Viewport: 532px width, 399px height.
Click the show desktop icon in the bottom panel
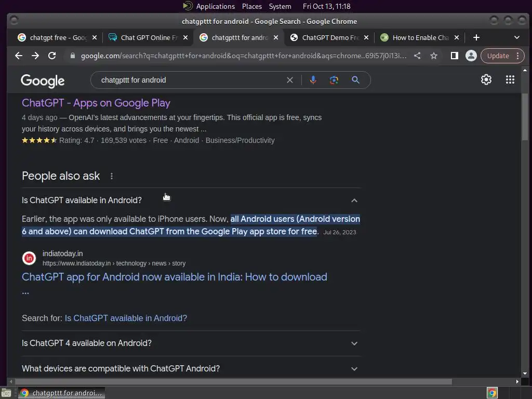[6, 393]
